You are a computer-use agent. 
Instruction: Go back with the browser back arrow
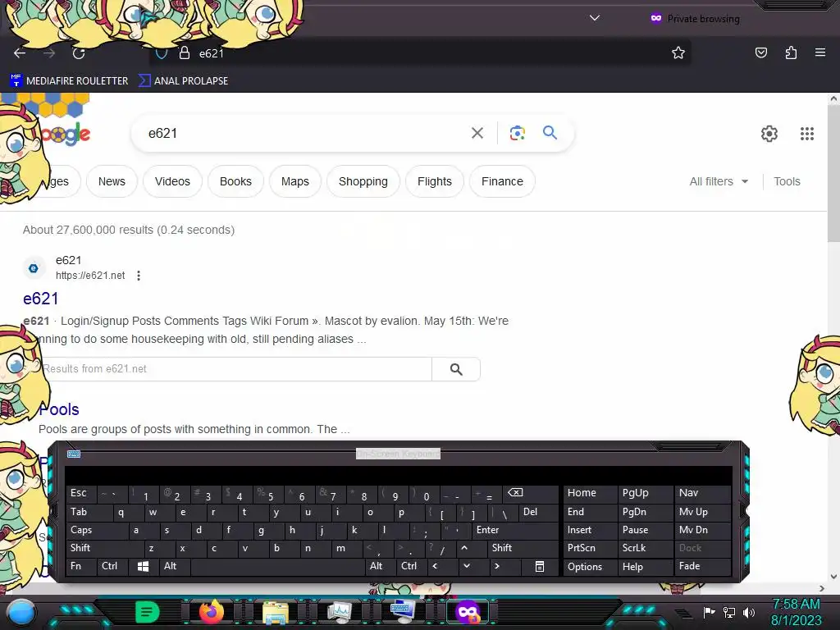point(20,53)
